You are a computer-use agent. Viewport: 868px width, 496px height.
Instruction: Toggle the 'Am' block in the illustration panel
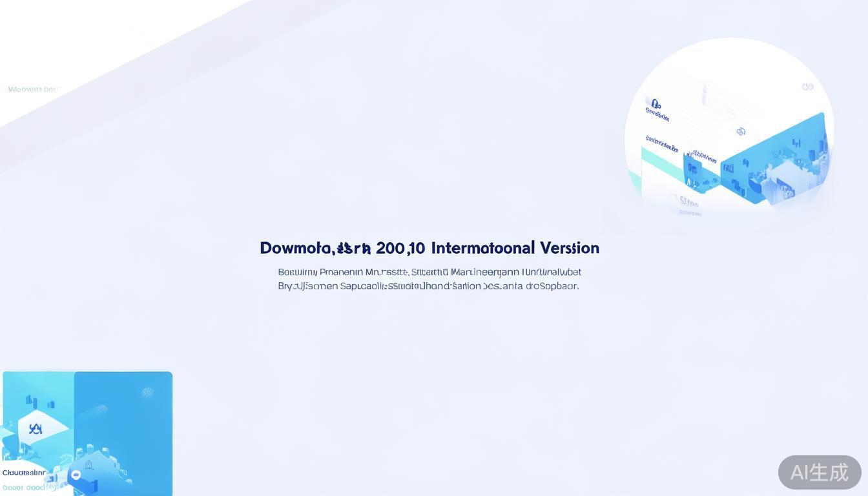pyautogui.click(x=692, y=169)
